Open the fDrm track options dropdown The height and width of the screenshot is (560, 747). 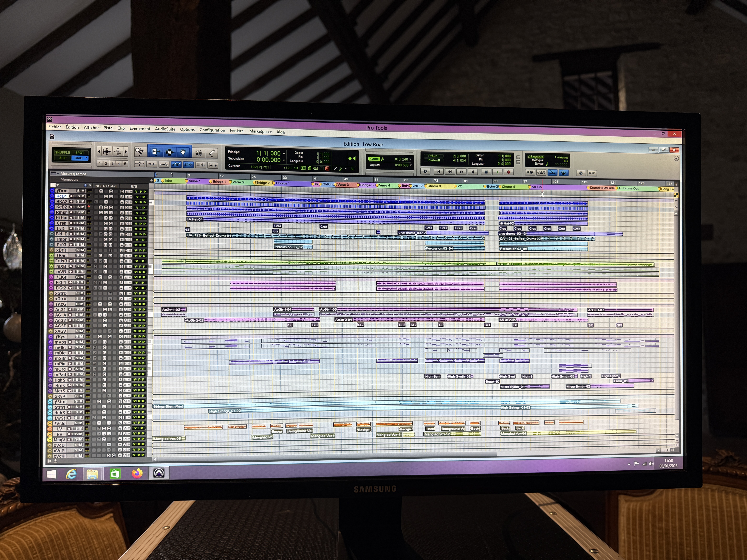pos(52,191)
